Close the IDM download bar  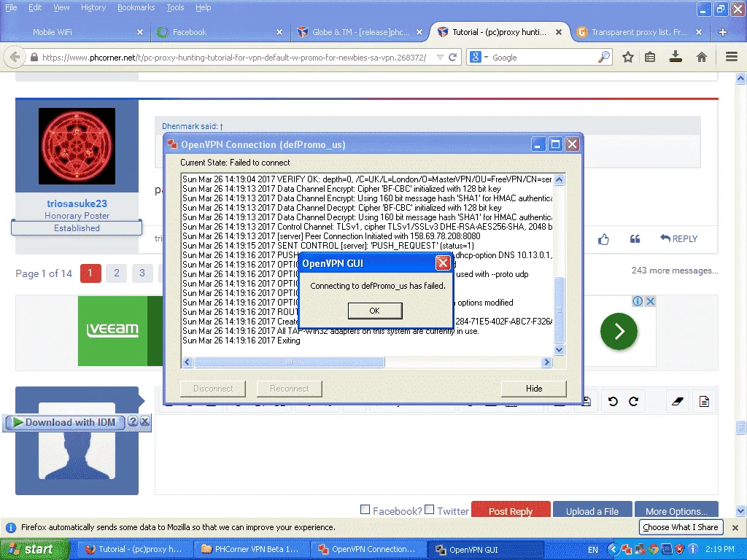[x=145, y=421]
